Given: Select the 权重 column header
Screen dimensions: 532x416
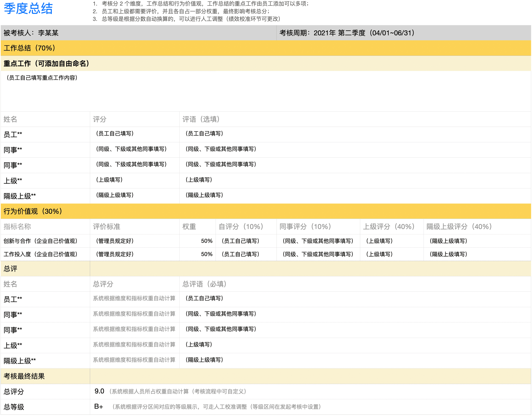Looking at the screenshot, I should (197, 226).
